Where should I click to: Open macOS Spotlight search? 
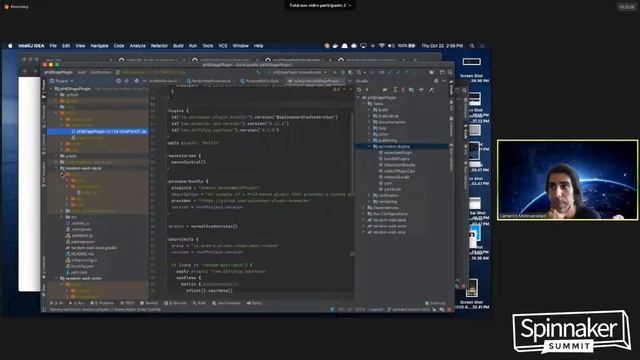point(472,46)
